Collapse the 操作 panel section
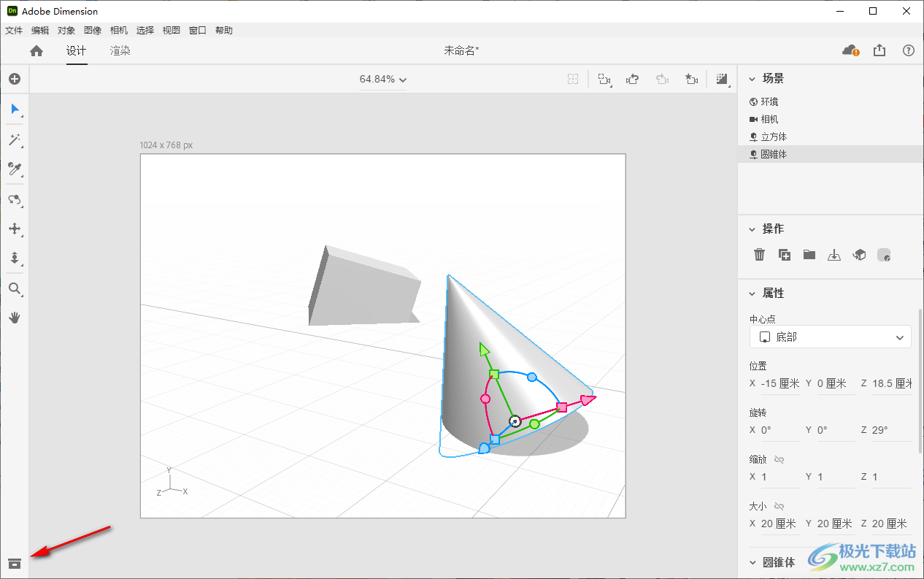Screen dimensions: 924x579 click(752, 229)
